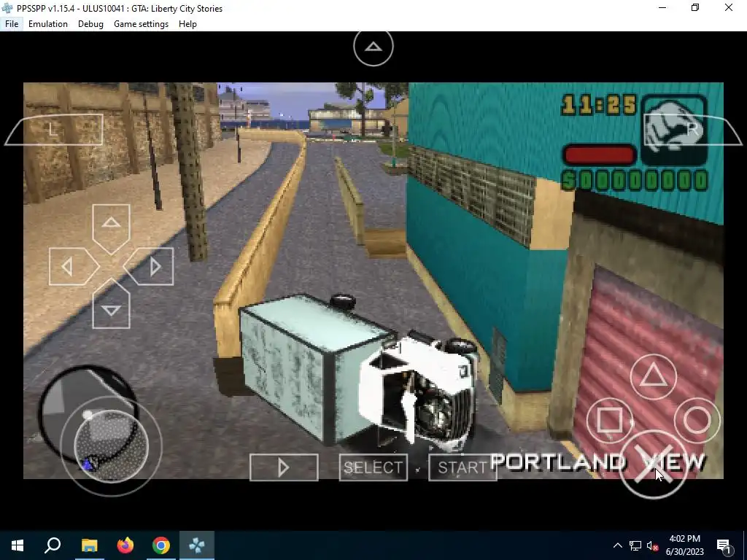Show hidden system tray icons
747x560 pixels.
(617, 545)
